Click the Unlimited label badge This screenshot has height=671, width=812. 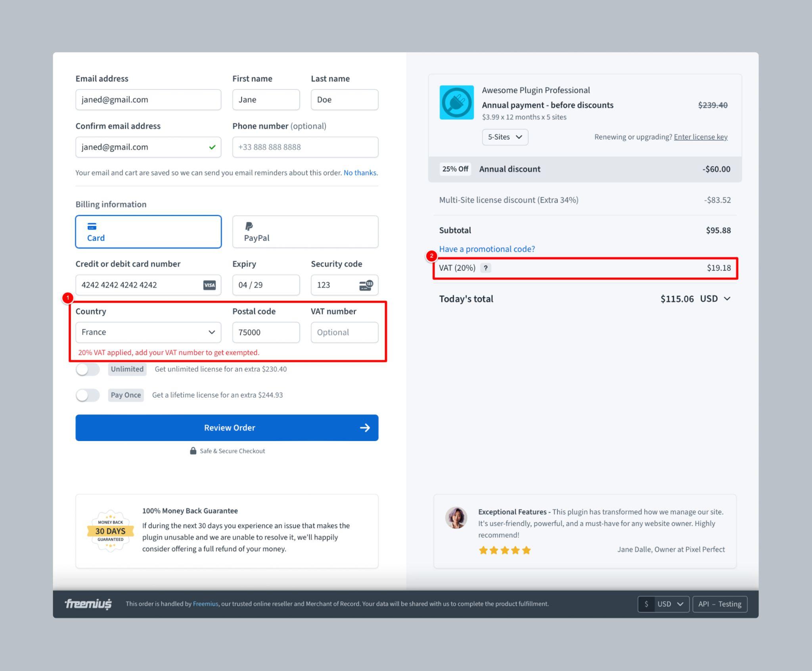(127, 369)
